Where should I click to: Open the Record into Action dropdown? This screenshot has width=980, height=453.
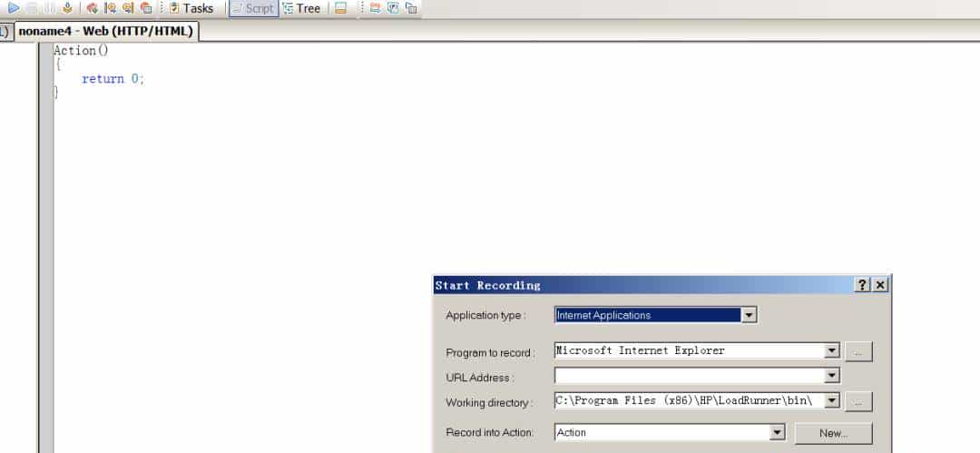click(x=776, y=432)
